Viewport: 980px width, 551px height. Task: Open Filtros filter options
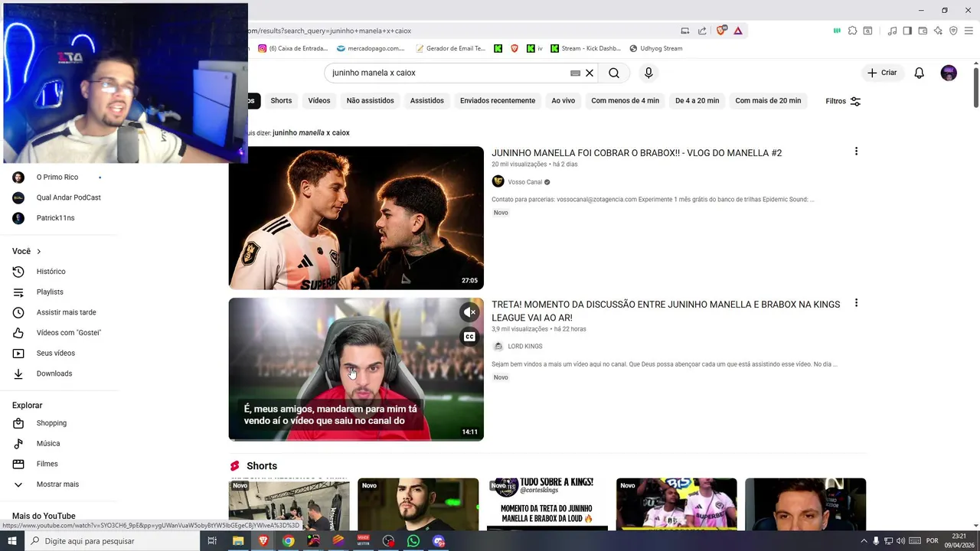[843, 101]
